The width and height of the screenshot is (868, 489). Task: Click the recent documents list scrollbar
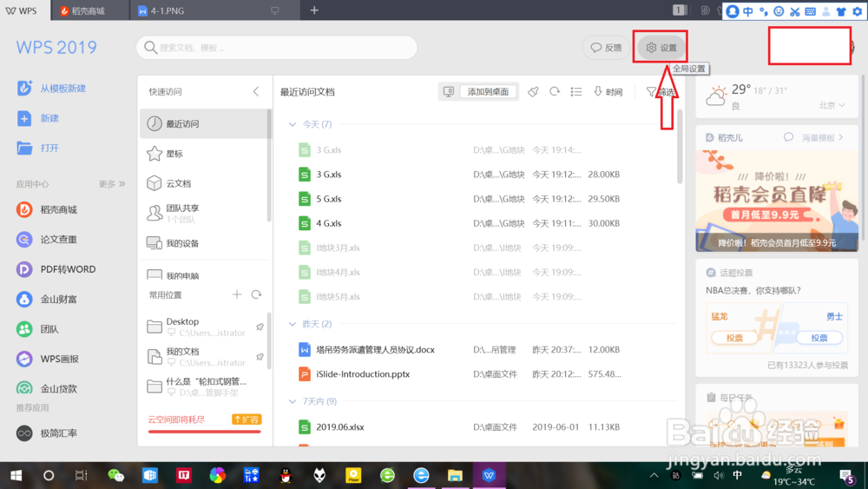point(680,146)
